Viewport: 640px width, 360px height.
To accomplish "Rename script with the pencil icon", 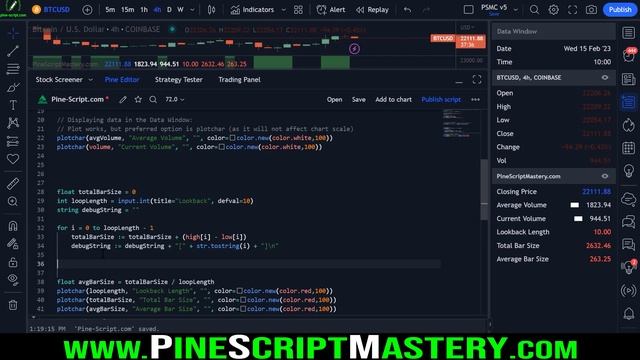I will coord(123,99).
